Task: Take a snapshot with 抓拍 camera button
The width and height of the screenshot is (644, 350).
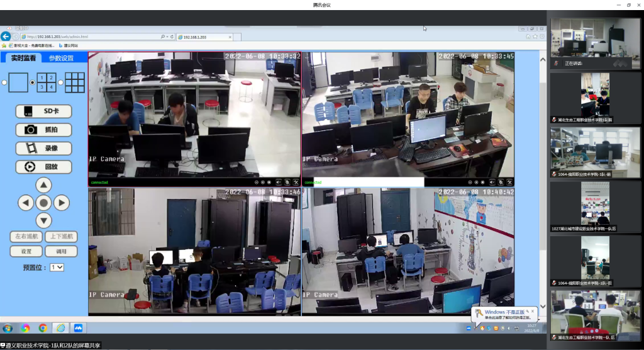Action: pyautogui.click(x=43, y=130)
